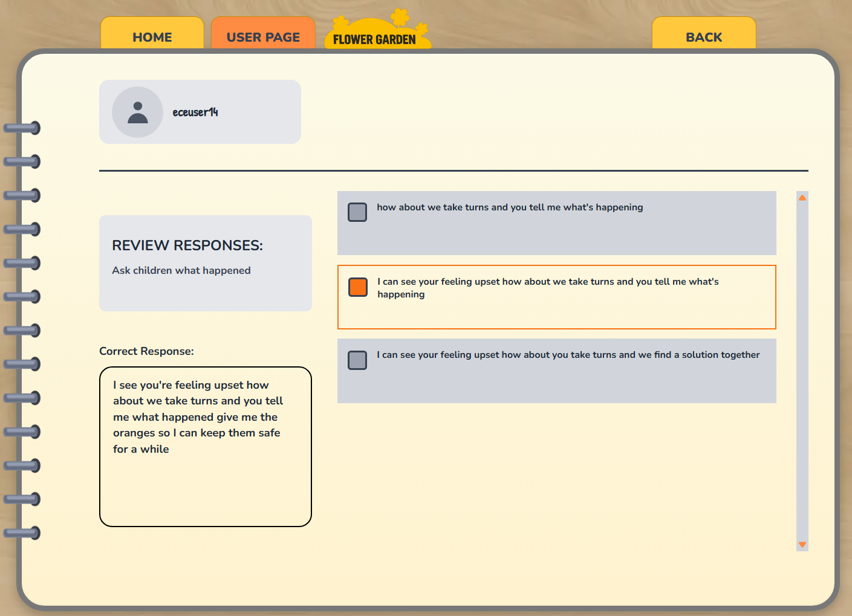Click the eceuser14 username

195,112
